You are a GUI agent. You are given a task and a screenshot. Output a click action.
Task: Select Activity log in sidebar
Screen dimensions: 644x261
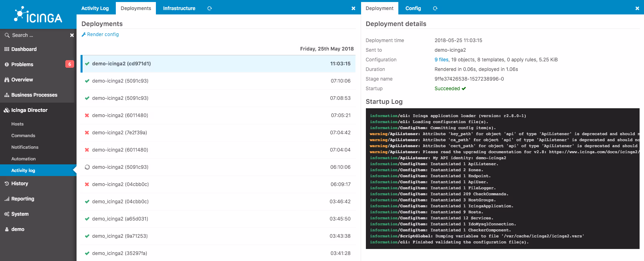tap(38, 170)
